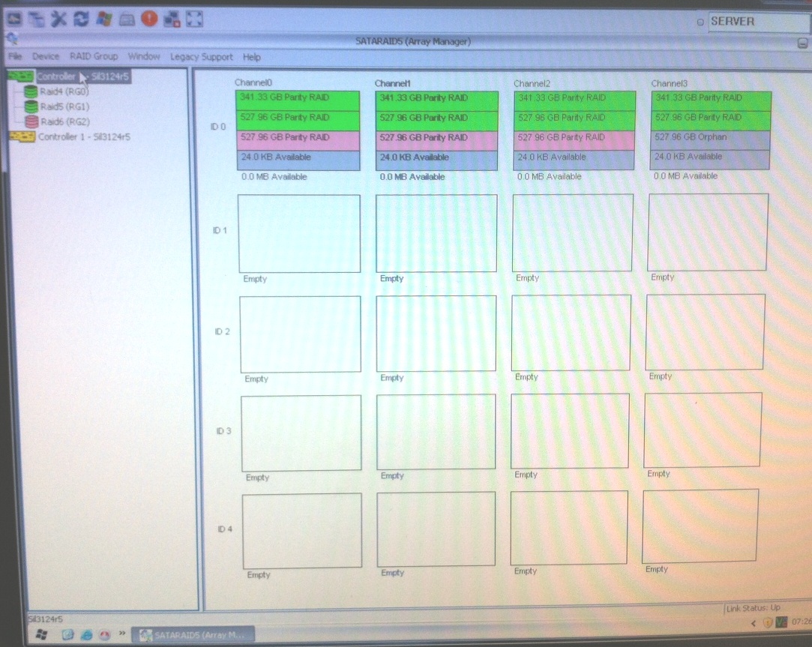Click the taskbar clock
This screenshot has height=647, width=812.
pyautogui.click(x=802, y=621)
